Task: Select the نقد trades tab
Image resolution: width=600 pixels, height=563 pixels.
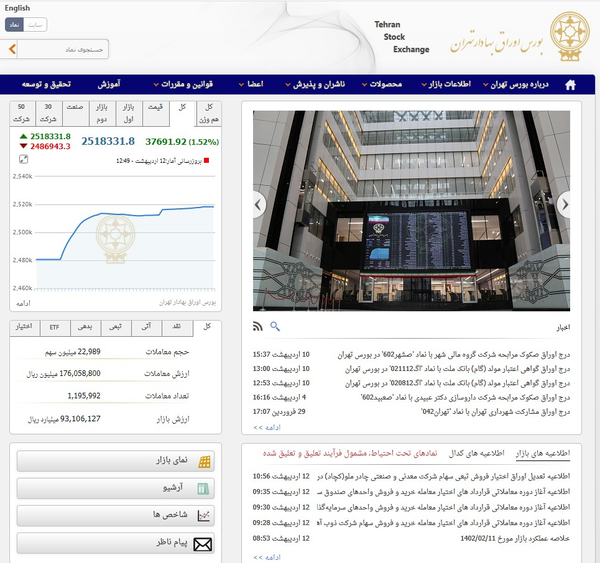Action: [x=177, y=328]
